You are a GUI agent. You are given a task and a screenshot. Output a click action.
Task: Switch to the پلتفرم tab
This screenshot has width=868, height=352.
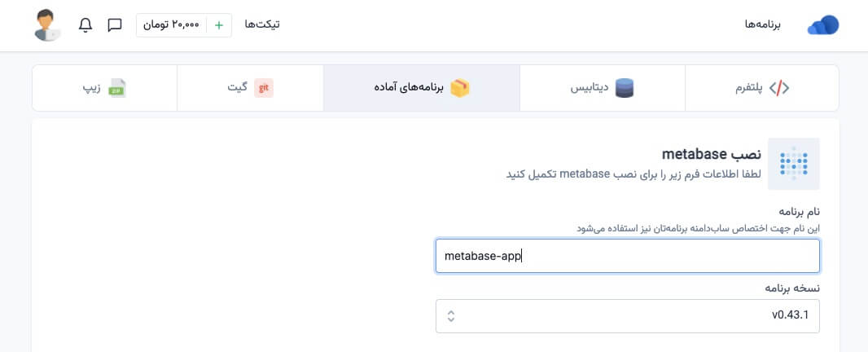pos(761,88)
